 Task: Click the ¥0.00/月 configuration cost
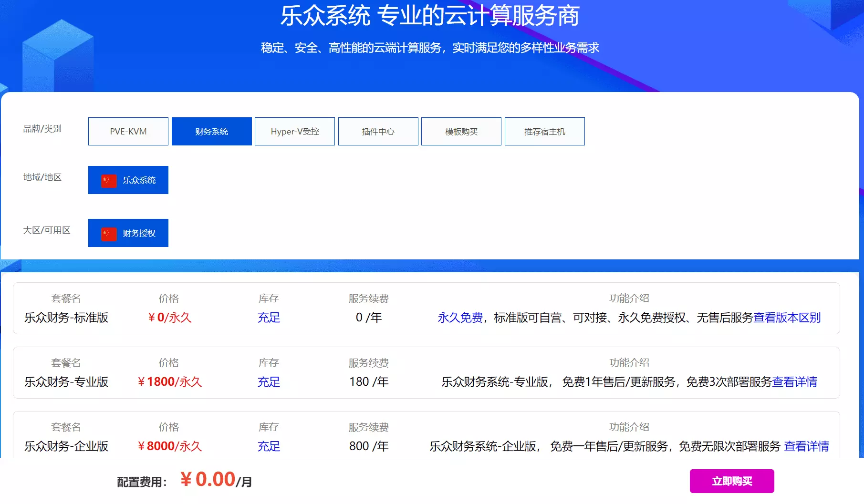coord(216,480)
